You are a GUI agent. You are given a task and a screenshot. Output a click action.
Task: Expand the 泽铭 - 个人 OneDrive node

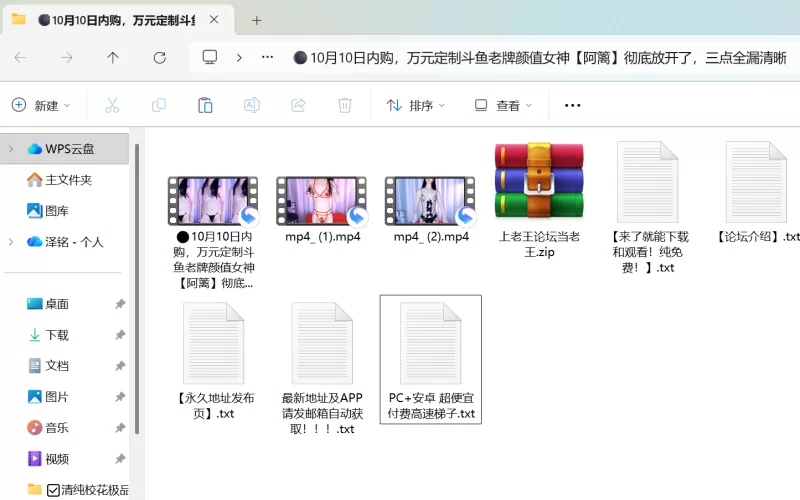pyautogui.click(x=10, y=242)
